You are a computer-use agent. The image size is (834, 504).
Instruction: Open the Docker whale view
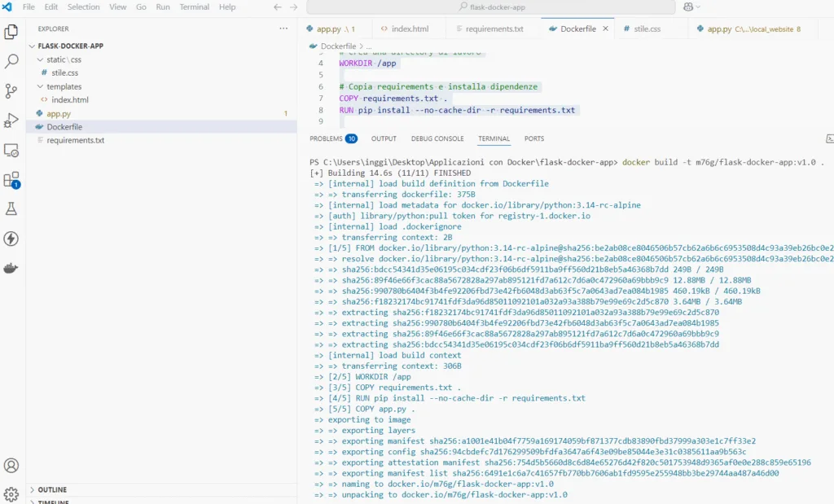[11, 269]
